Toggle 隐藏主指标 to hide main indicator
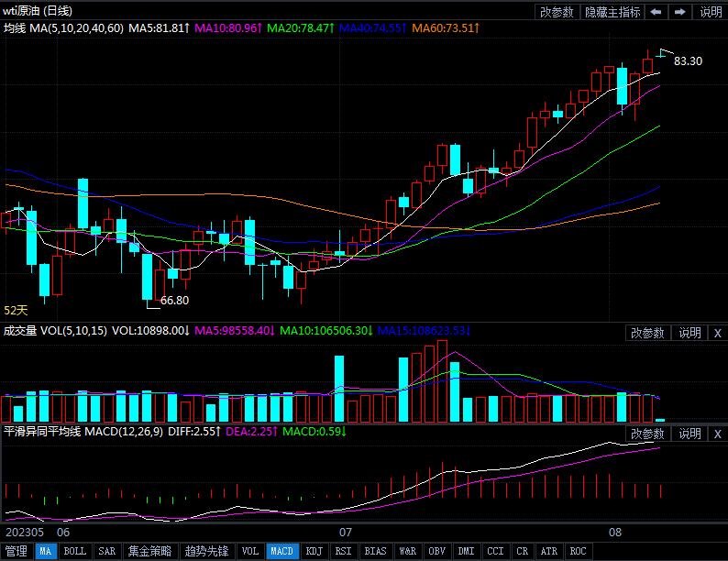This screenshot has height=561, width=728. click(612, 12)
